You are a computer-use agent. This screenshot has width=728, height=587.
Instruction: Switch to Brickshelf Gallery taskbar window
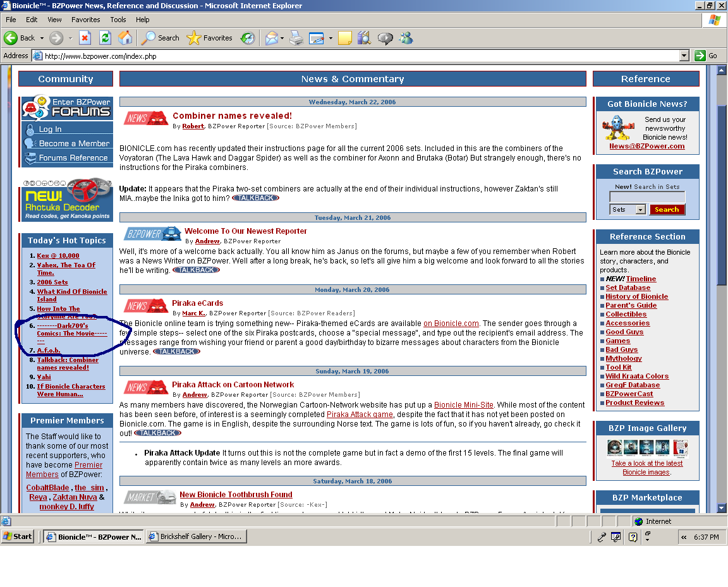(x=196, y=536)
